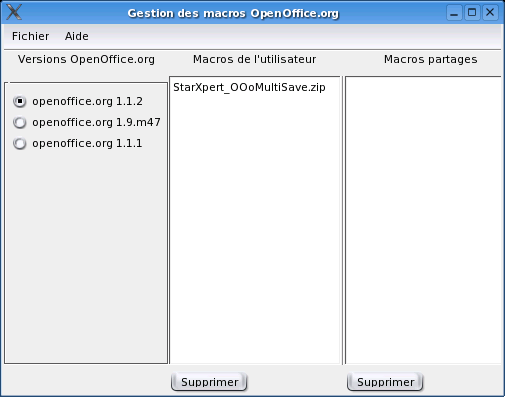Click the Macros de l'utilisateur heading
Image resolution: width=505 pixels, height=397 pixels.
(x=255, y=59)
